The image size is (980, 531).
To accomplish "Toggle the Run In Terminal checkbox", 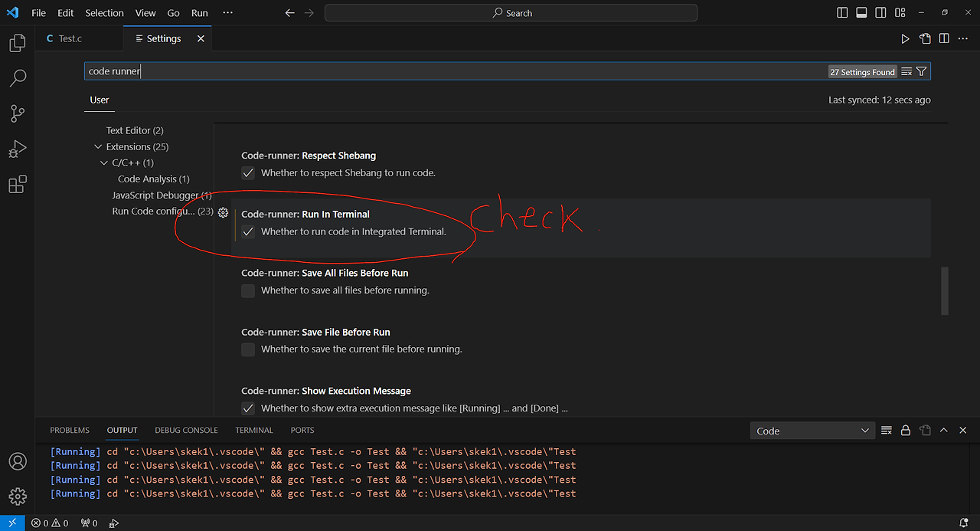I will coord(248,231).
